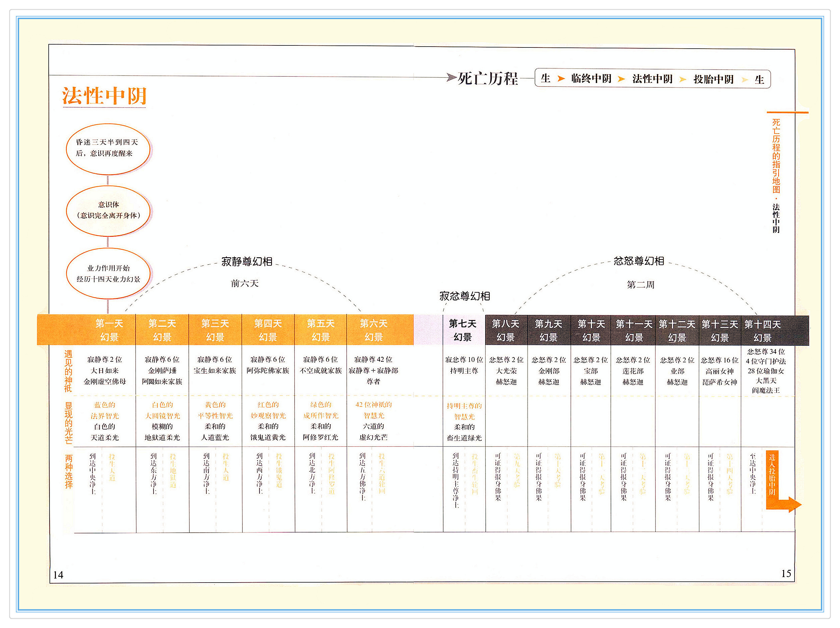Select 投胎中阴 in the breadcrumb
Viewport: 840px width, 628px height.
click(x=713, y=79)
